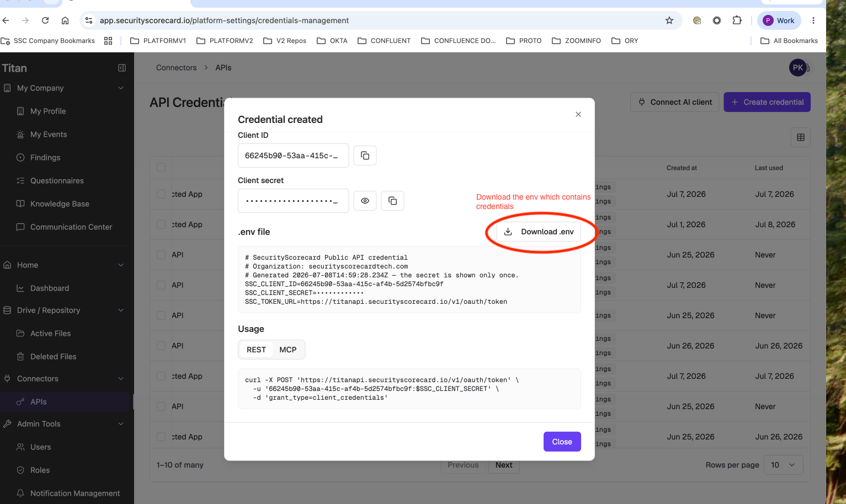Screen dimensions: 846x504
Task: Open Chrome three-dot menu
Action: pos(813,20)
